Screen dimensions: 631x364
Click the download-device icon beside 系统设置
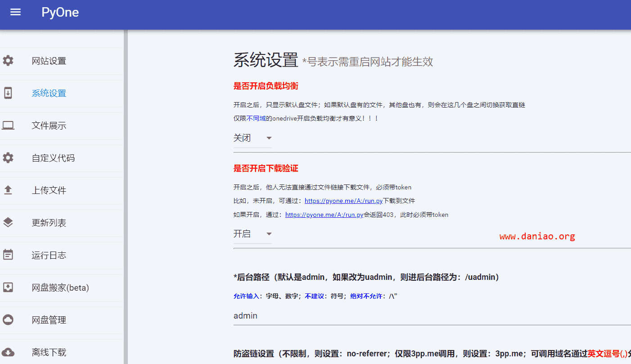(8, 93)
